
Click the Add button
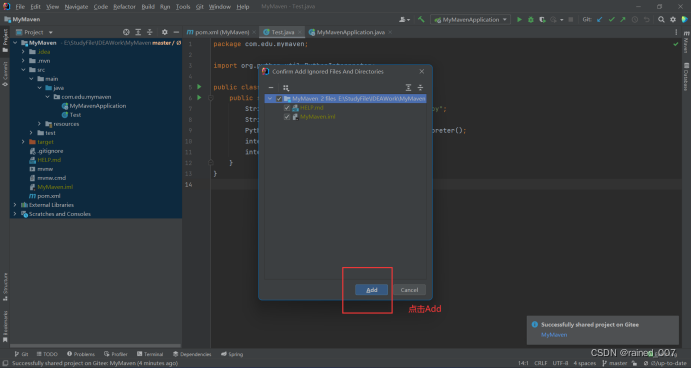[x=372, y=290]
